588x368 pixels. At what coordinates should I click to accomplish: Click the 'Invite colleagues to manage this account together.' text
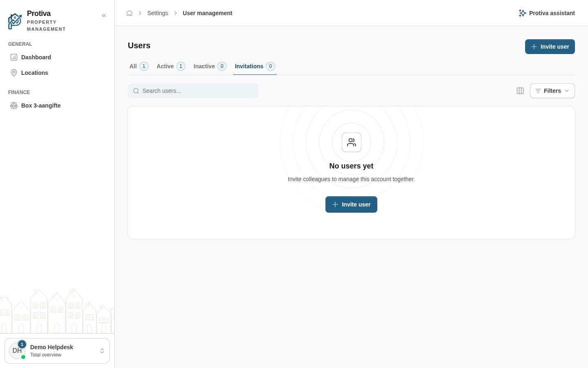351,179
